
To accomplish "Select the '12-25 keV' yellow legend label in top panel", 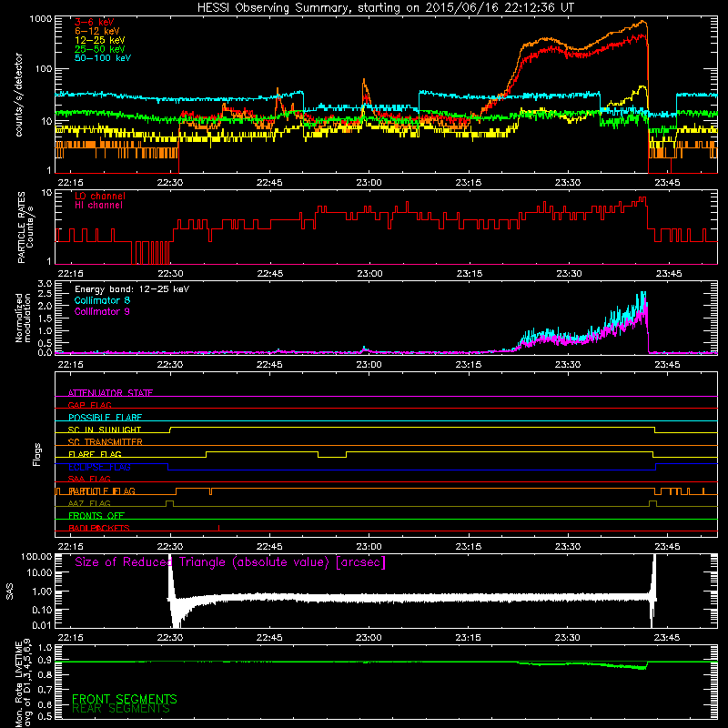I will (99, 40).
